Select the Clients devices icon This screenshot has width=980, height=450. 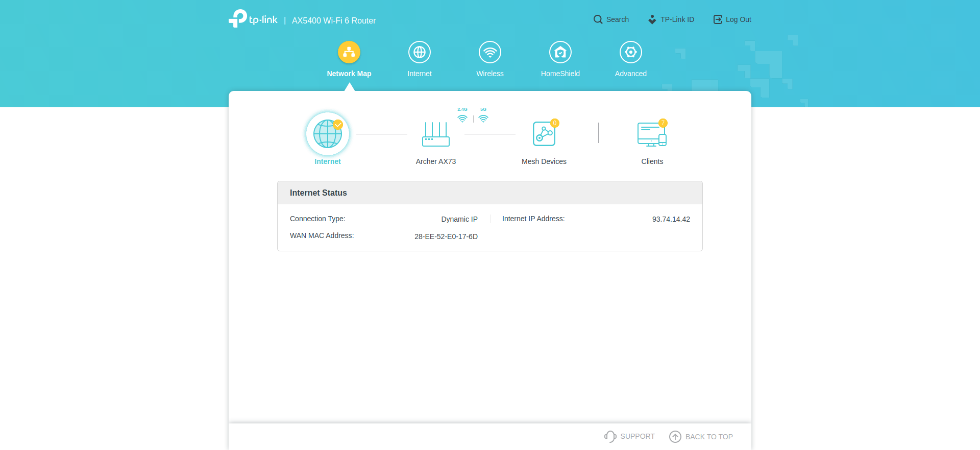[x=652, y=134]
